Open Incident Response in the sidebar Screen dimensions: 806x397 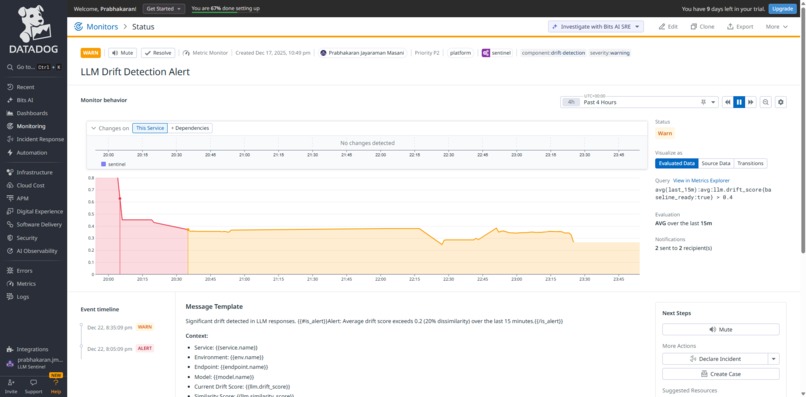pyautogui.click(x=40, y=139)
